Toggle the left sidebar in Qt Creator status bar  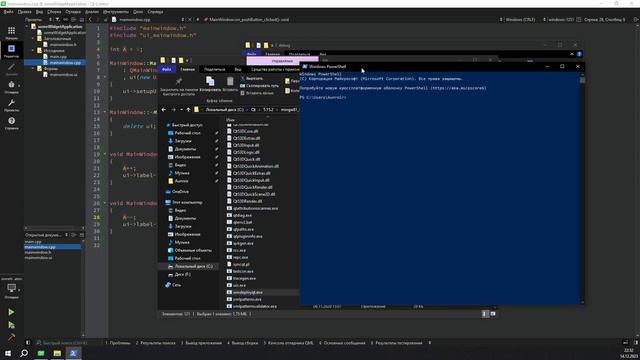point(28,343)
